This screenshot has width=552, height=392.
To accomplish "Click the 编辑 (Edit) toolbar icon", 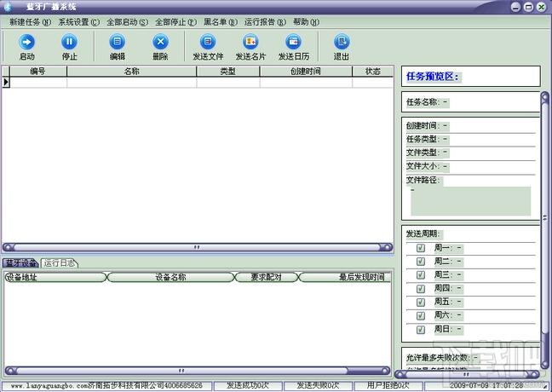I will [118, 42].
